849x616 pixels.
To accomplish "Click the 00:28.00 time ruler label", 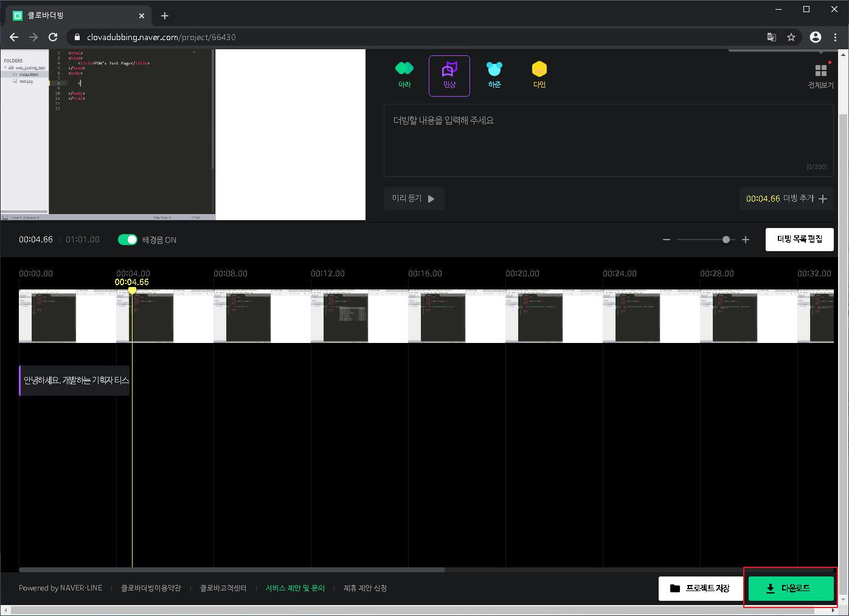I will [717, 274].
